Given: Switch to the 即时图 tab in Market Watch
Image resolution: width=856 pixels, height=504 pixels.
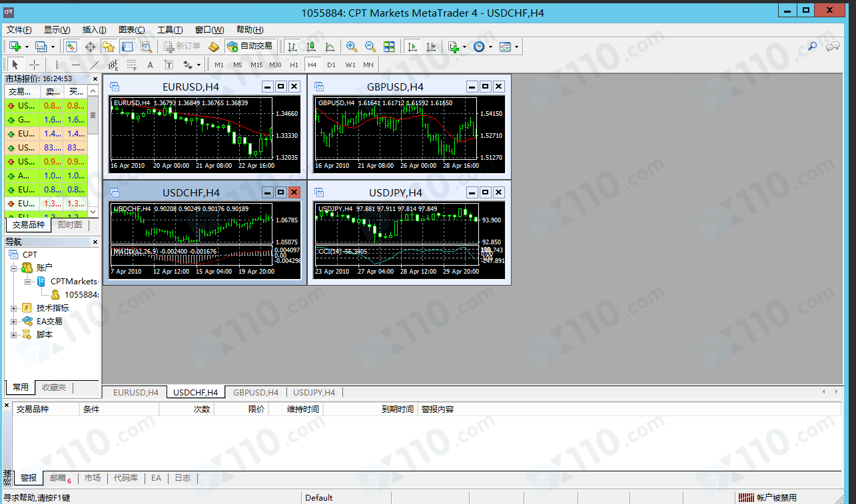Looking at the screenshot, I should [x=70, y=225].
